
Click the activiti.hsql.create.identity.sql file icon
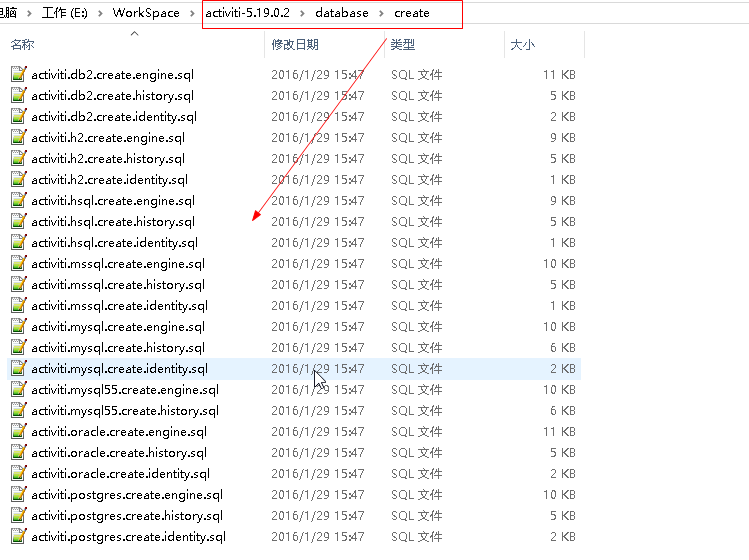point(19,242)
